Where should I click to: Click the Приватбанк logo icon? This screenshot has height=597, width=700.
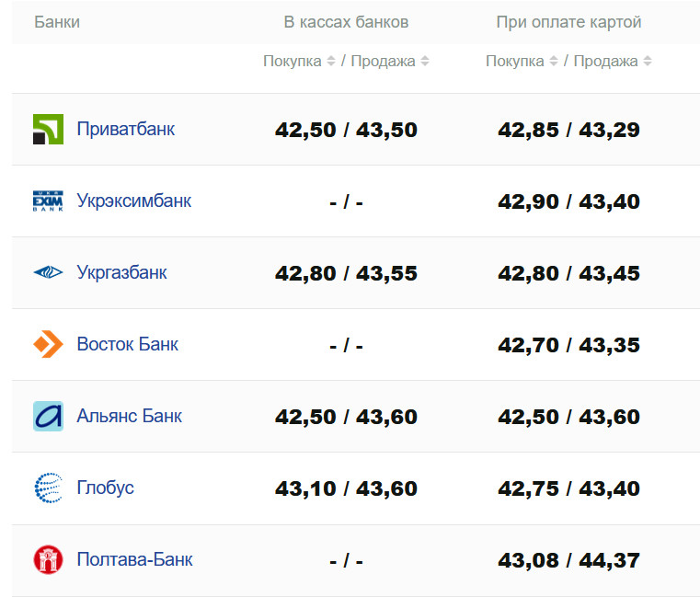tap(48, 130)
